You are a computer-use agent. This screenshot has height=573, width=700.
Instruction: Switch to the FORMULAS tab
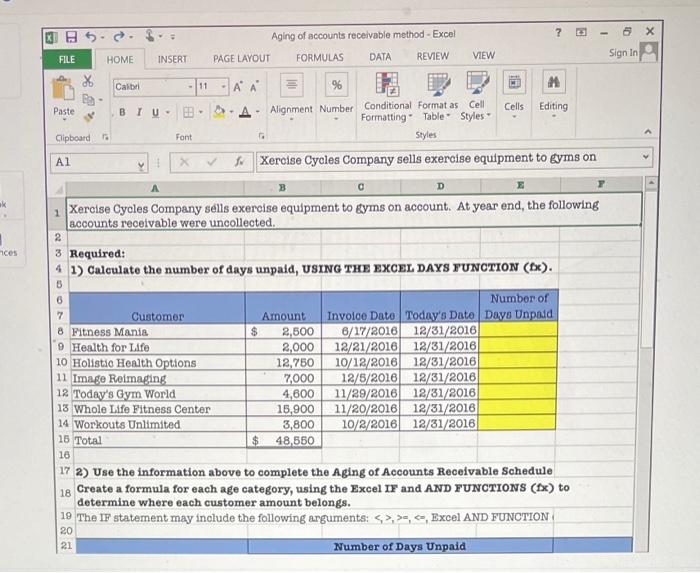(320, 58)
